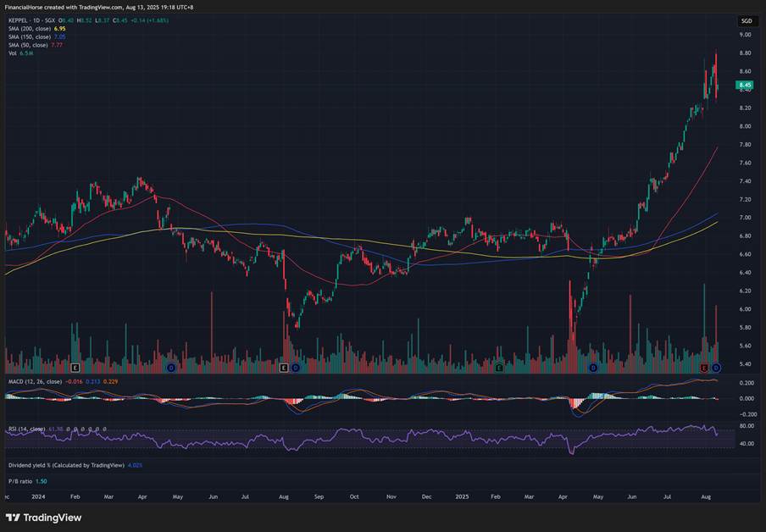Select the SMA (200, close) indicator legend
Viewport: 766px width, 532px height.
coord(30,29)
